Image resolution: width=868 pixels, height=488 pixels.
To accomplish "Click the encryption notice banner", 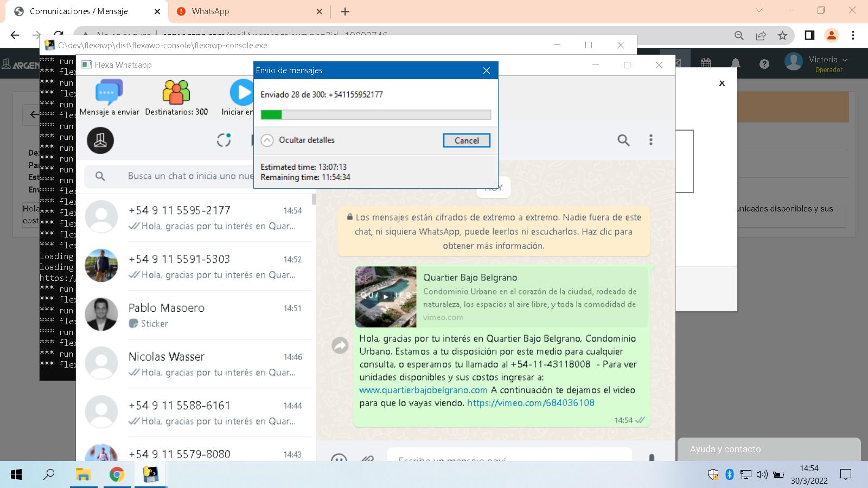I will point(494,232).
